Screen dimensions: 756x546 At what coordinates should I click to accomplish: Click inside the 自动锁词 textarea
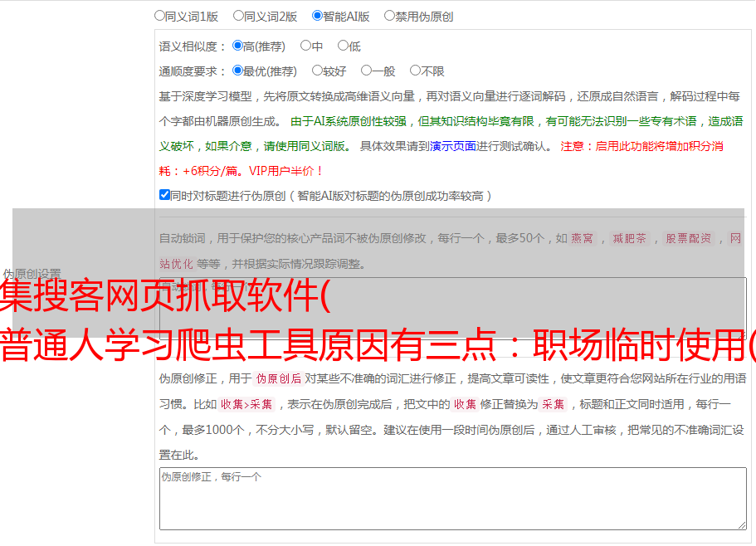pyautogui.click(x=453, y=308)
